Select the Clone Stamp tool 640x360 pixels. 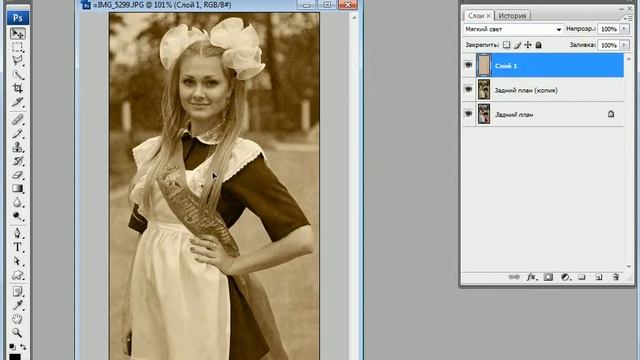[17, 147]
